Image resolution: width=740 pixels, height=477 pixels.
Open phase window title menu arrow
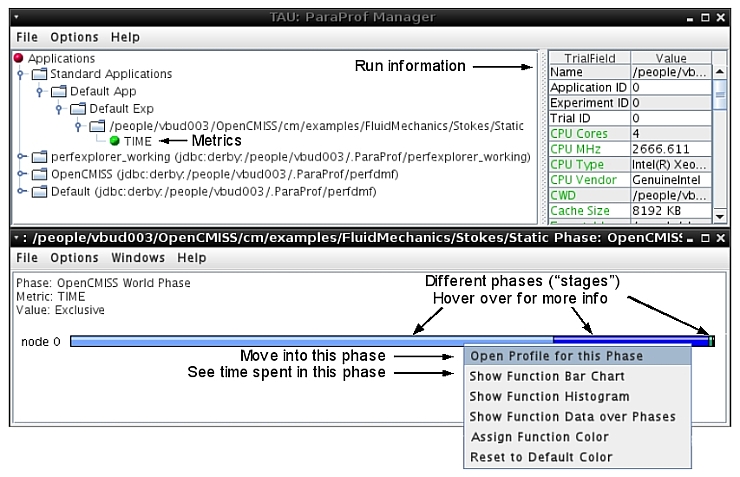click(16, 237)
